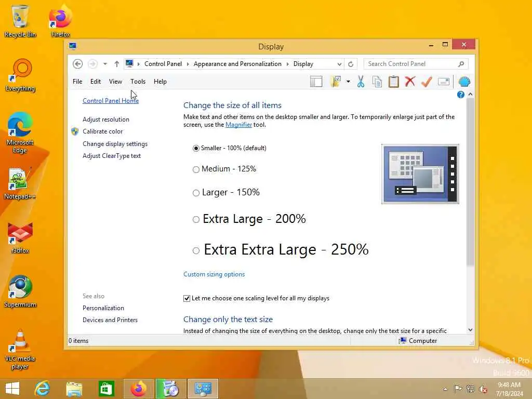Image resolution: width=532 pixels, height=399 pixels.
Task: Click the Cut scissors icon
Action: [x=361, y=82]
